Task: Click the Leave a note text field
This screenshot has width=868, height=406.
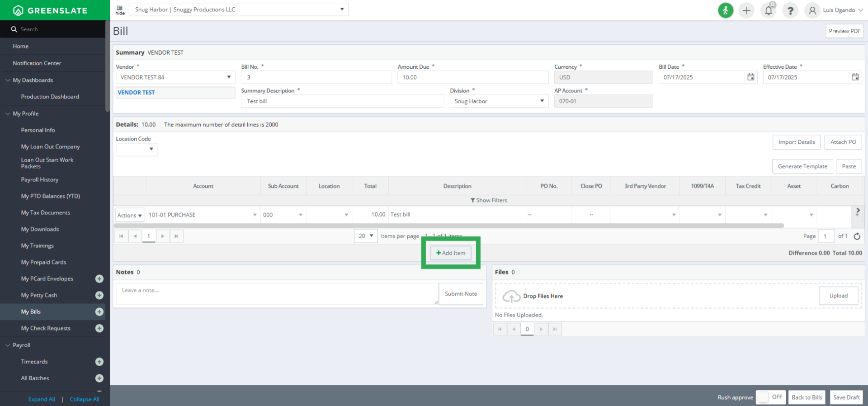Action: pyautogui.click(x=276, y=293)
